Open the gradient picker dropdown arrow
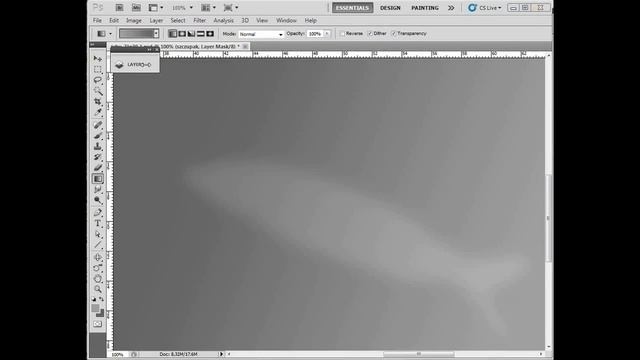 pyautogui.click(x=156, y=34)
